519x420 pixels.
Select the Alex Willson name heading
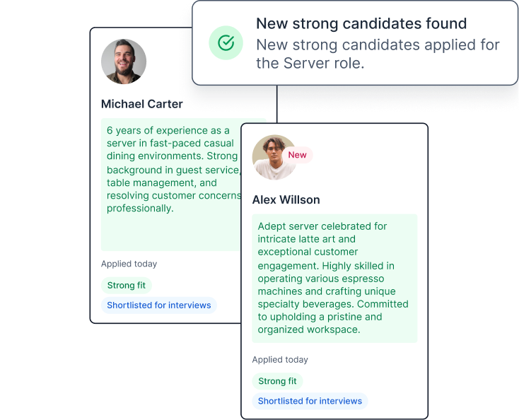pyautogui.click(x=286, y=200)
